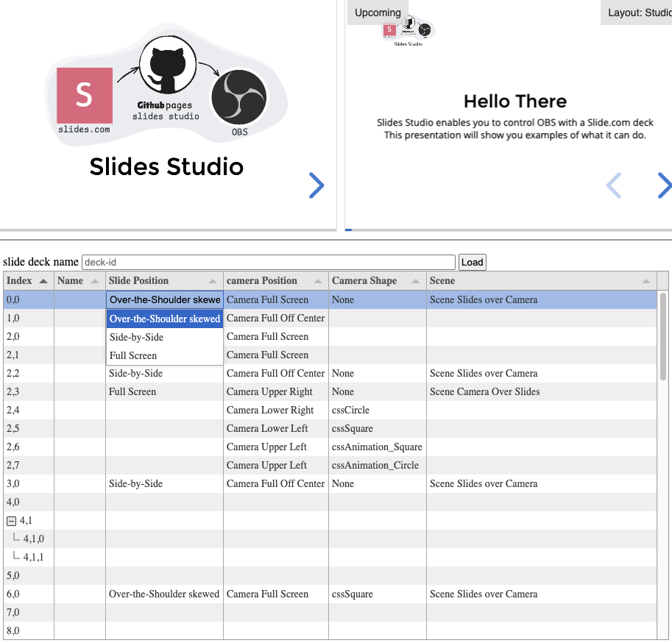Click the Camera Shape column header
672x643 pixels.
pyautogui.click(x=377, y=281)
